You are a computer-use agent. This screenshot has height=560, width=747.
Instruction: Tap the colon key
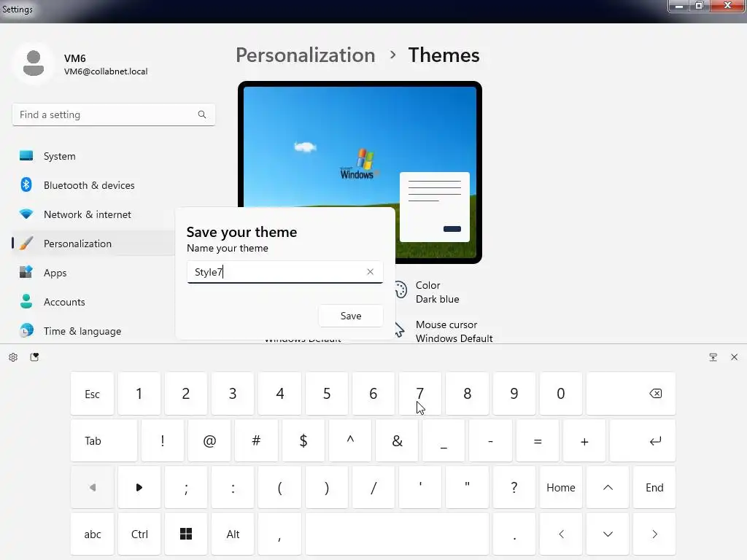pos(233,487)
